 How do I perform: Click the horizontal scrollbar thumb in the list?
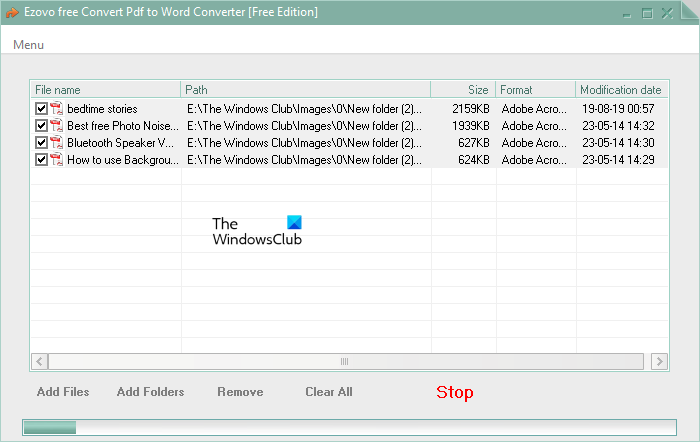pos(346,361)
